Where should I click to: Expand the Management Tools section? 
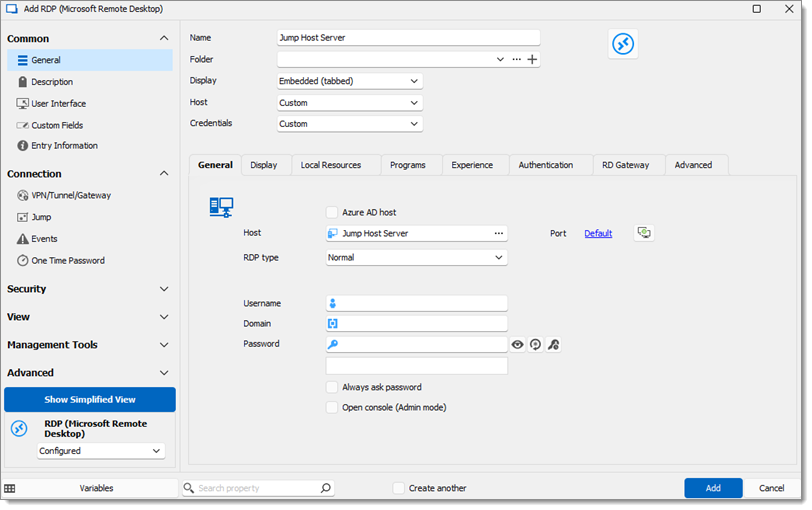164,345
